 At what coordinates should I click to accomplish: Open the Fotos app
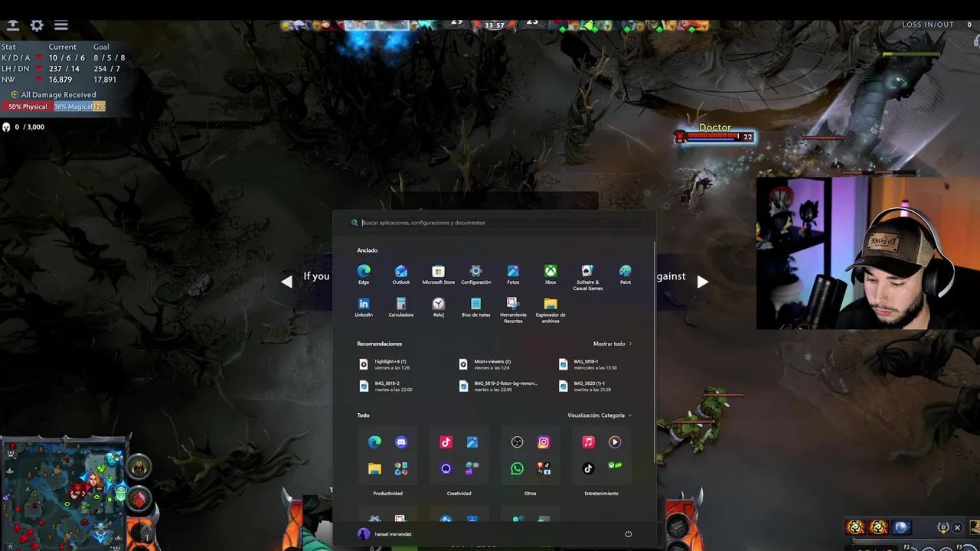[x=513, y=275]
